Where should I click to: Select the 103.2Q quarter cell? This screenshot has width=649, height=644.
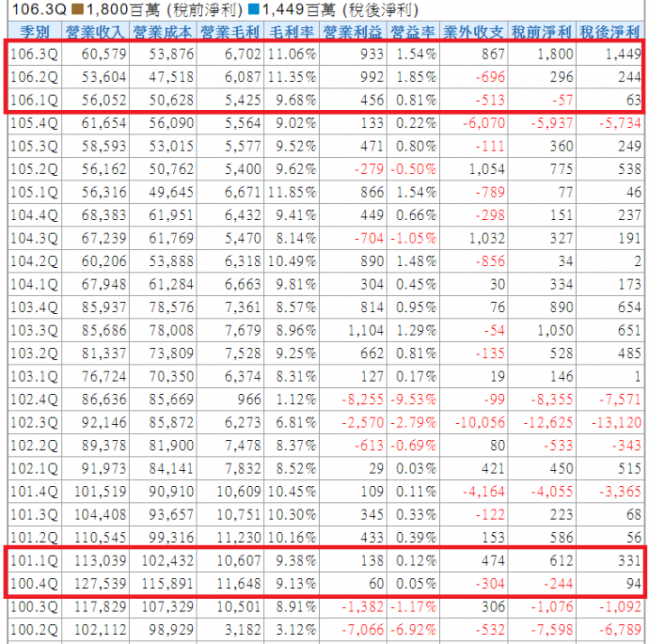click(x=35, y=354)
